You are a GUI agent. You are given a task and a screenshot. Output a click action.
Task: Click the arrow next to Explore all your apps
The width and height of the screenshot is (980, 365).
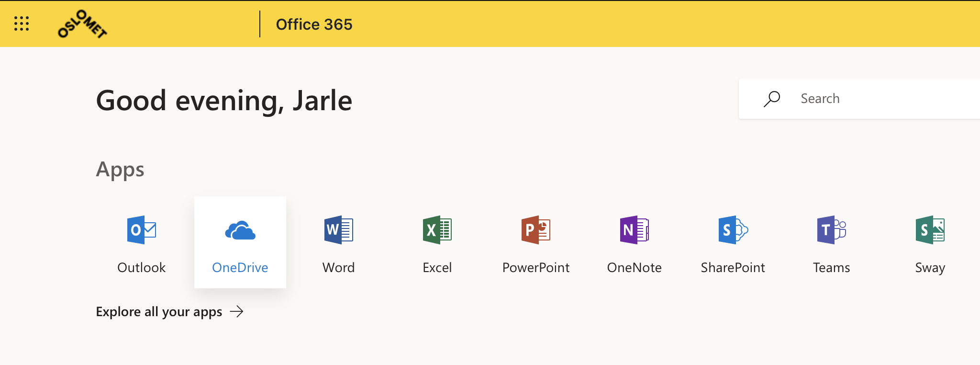237,312
